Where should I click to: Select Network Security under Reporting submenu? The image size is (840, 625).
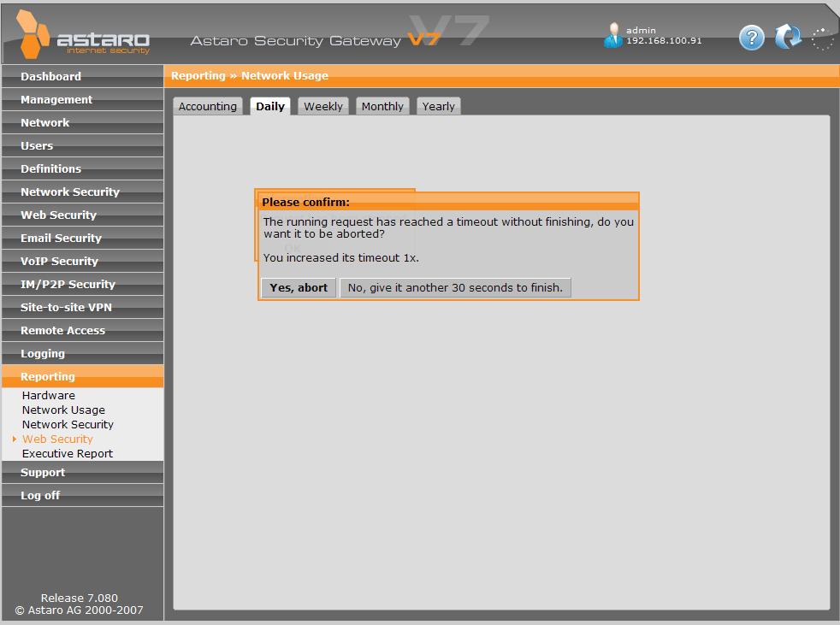68,424
